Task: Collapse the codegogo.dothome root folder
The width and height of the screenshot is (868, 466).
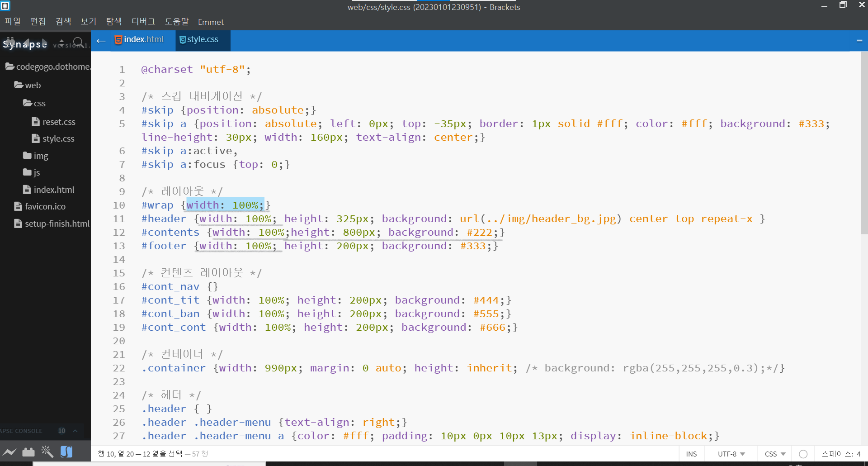Action: [47, 67]
